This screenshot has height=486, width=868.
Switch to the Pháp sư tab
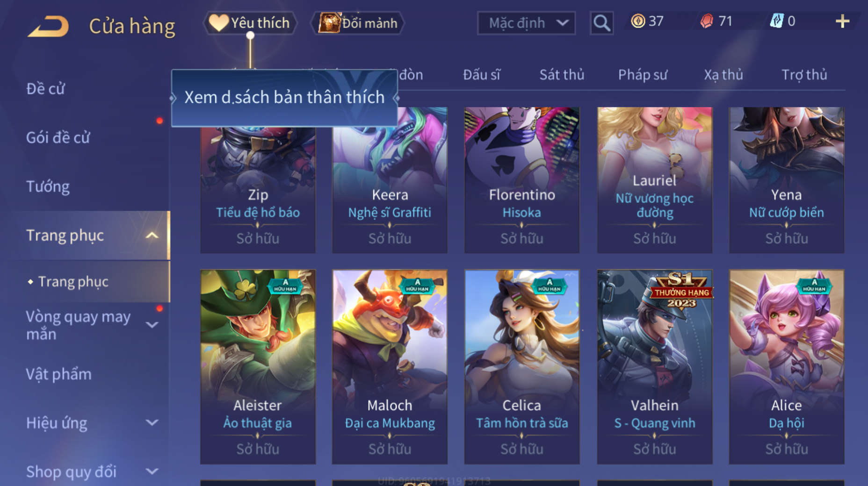pyautogui.click(x=643, y=75)
